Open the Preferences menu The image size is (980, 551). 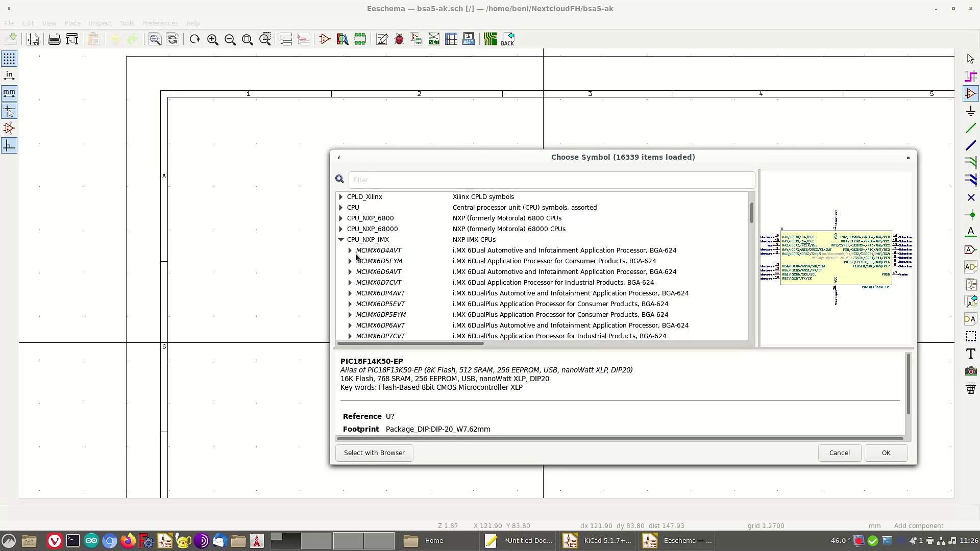pyautogui.click(x=160, y=23)
